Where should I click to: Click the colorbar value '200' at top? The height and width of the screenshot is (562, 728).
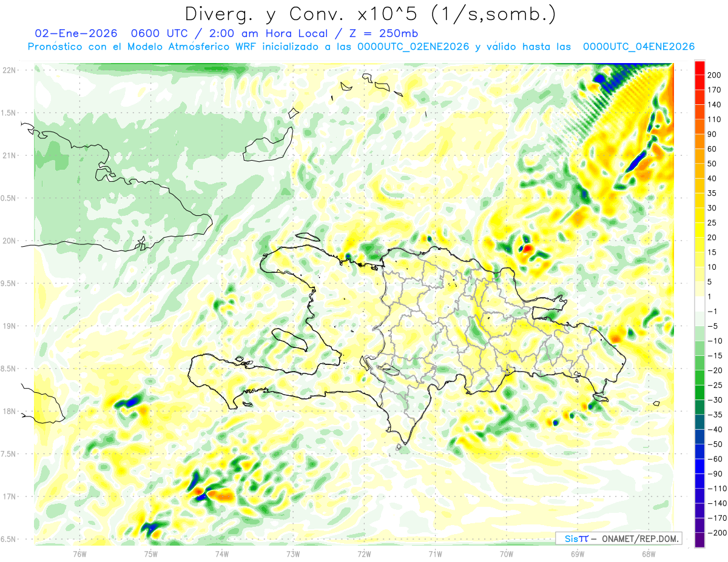point(715,75)
